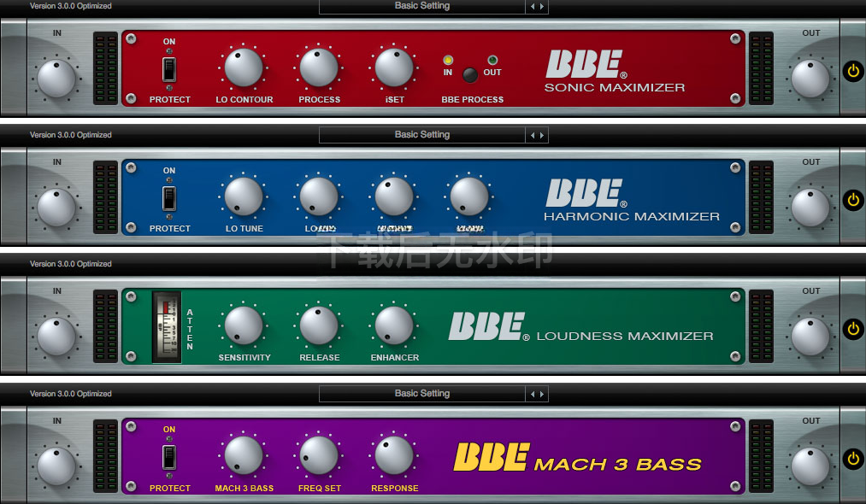Click the BBE logo on Loudness Maximizer
Image resolution: width=866 pixels, height=504 pixels.
(x=488, y=325)
